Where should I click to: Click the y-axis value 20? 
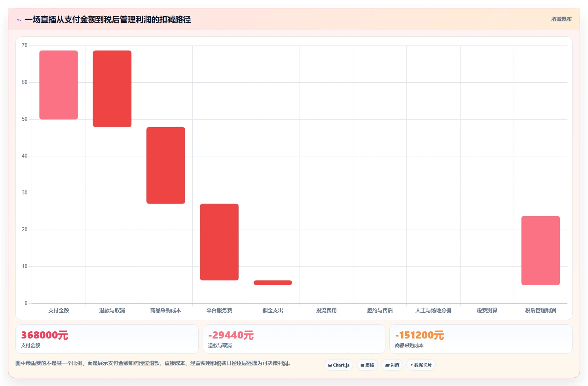click(x=25, y=230)
